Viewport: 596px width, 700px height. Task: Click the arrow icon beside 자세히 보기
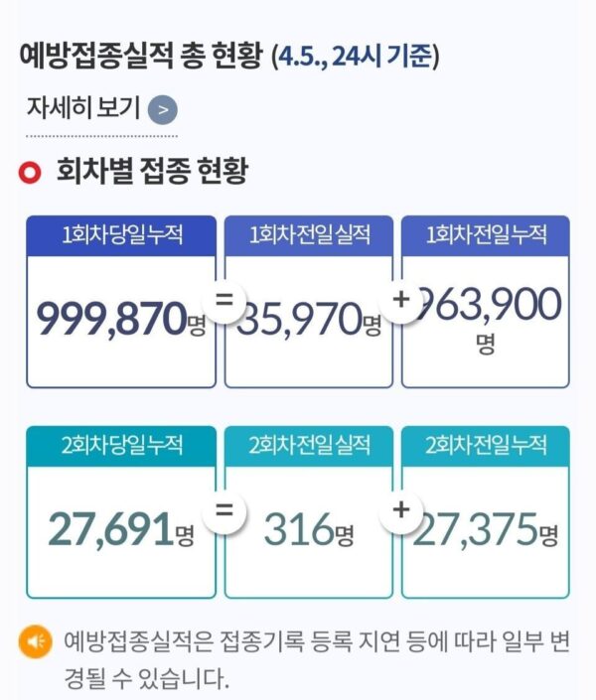(x=163, y=109)
